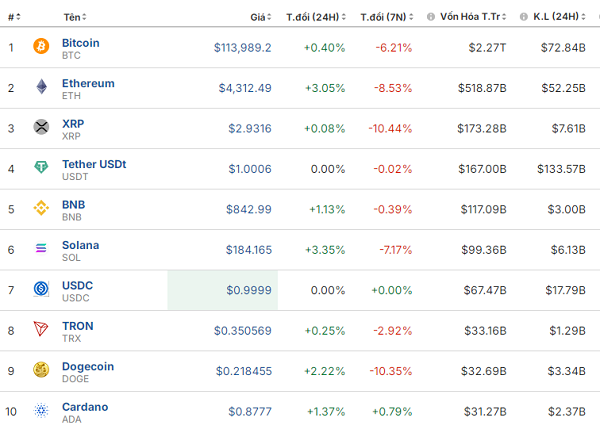Select TRON 7-day change -2.92%
The image size is (600, 429).
[393, 331]
